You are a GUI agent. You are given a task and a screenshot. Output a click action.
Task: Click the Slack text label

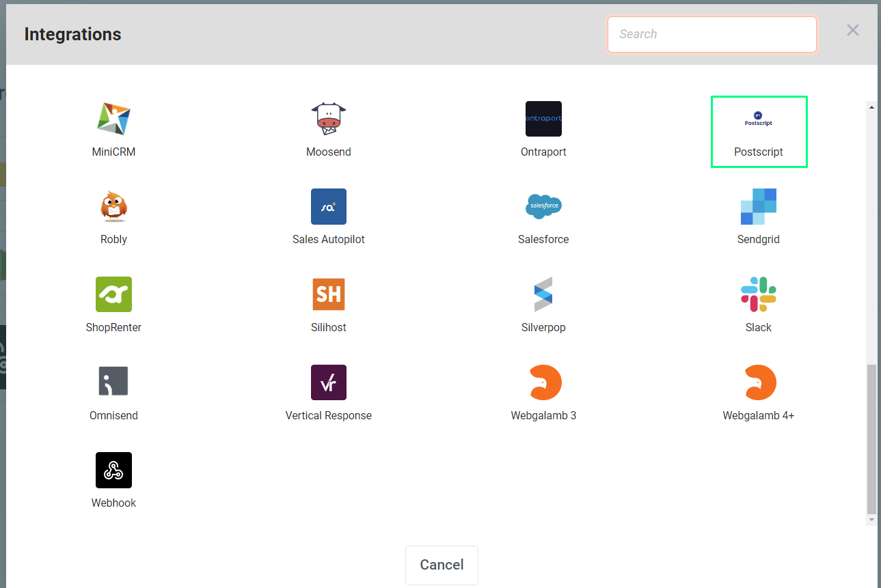point(759,327)
